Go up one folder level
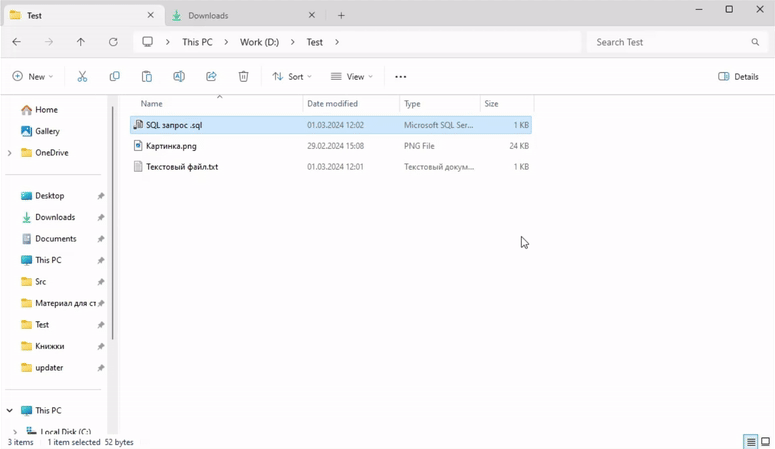The image size is (775, 449). pos(81,42)
